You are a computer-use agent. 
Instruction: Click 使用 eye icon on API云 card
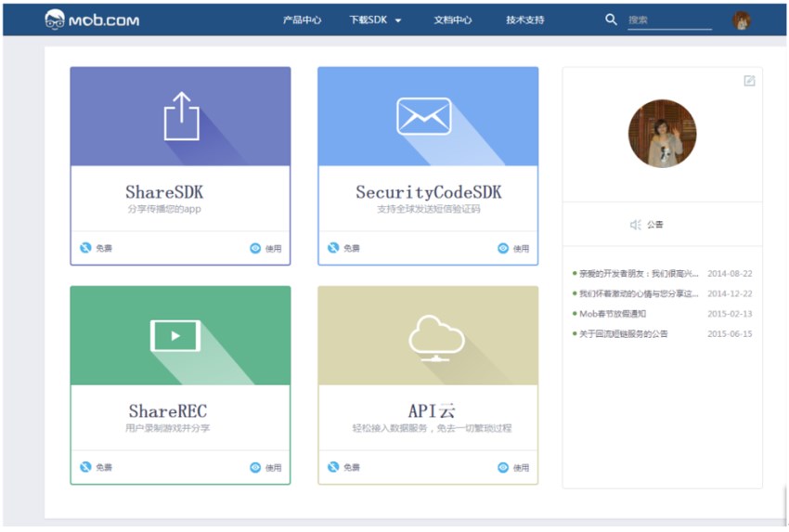pyautogui.click(x=503, y=468)
